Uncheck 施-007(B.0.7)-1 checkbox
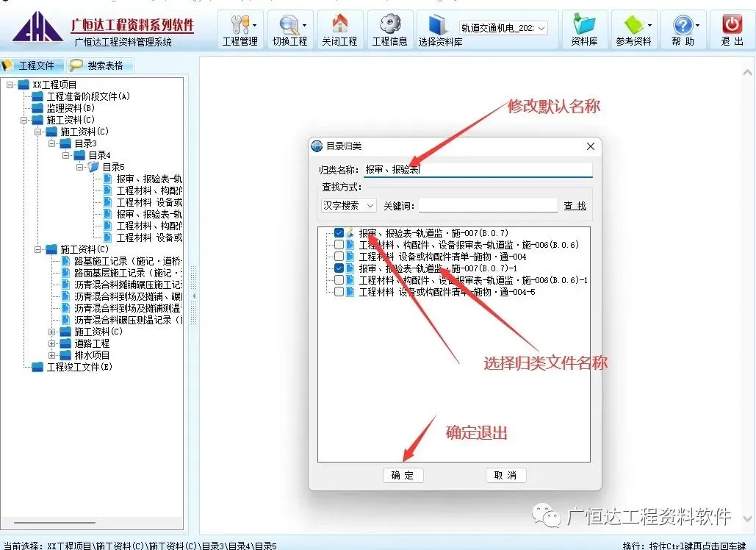This screenshot has width=756, height=550. tap(339, 268)
